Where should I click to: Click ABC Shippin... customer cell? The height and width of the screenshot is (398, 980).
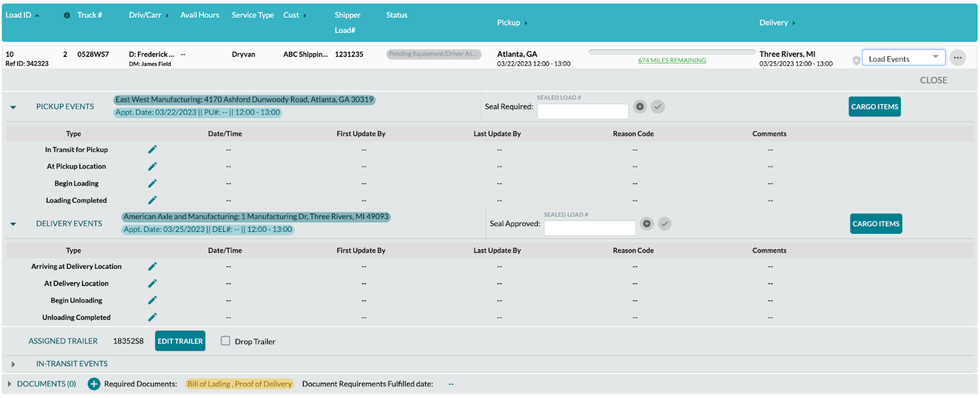(305, 54)
